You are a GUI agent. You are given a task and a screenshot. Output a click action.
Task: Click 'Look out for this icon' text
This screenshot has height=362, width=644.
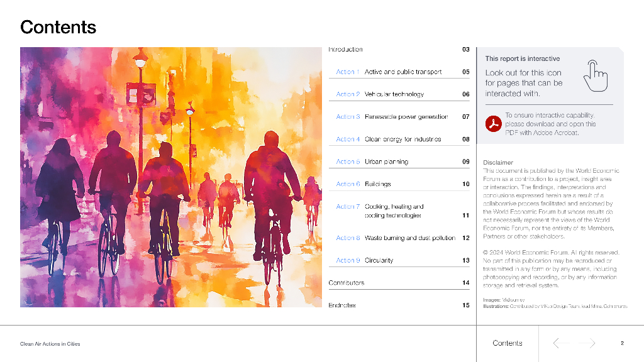click(x=524, y=83)
